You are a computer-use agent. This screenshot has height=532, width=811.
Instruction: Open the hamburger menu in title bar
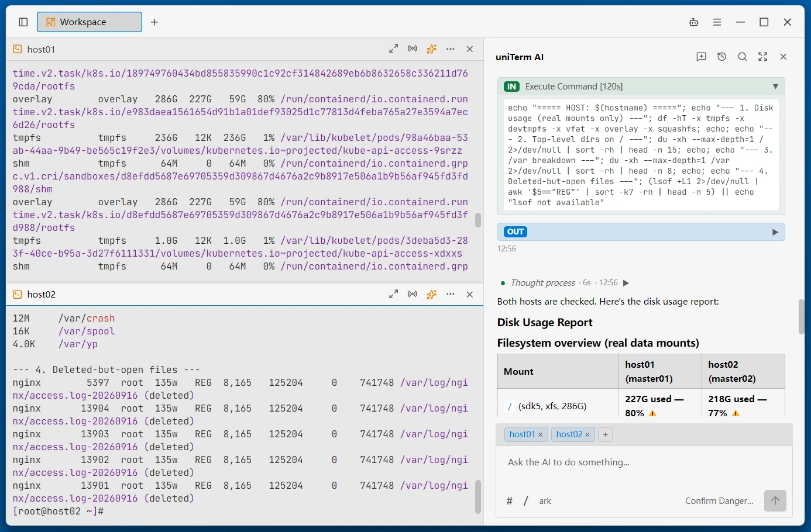point(717,22)
